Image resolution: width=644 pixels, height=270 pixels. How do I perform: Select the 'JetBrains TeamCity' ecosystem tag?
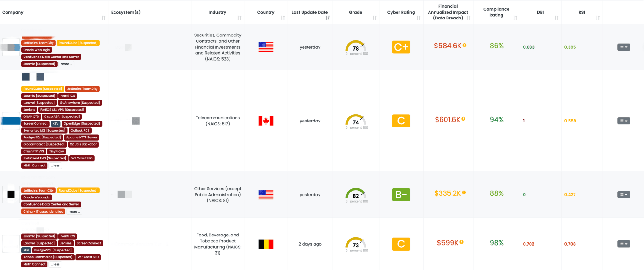[38, 43]
